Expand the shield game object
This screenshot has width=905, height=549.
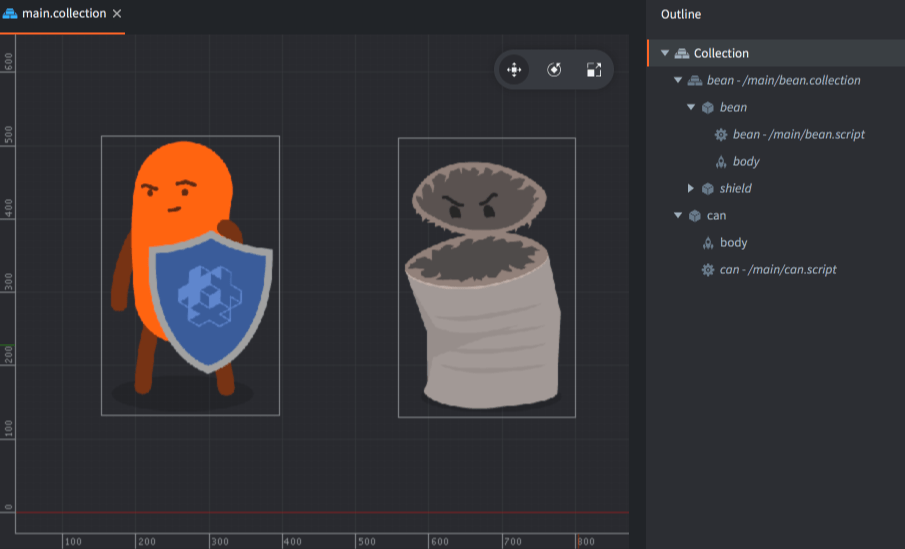coord(691,188)
